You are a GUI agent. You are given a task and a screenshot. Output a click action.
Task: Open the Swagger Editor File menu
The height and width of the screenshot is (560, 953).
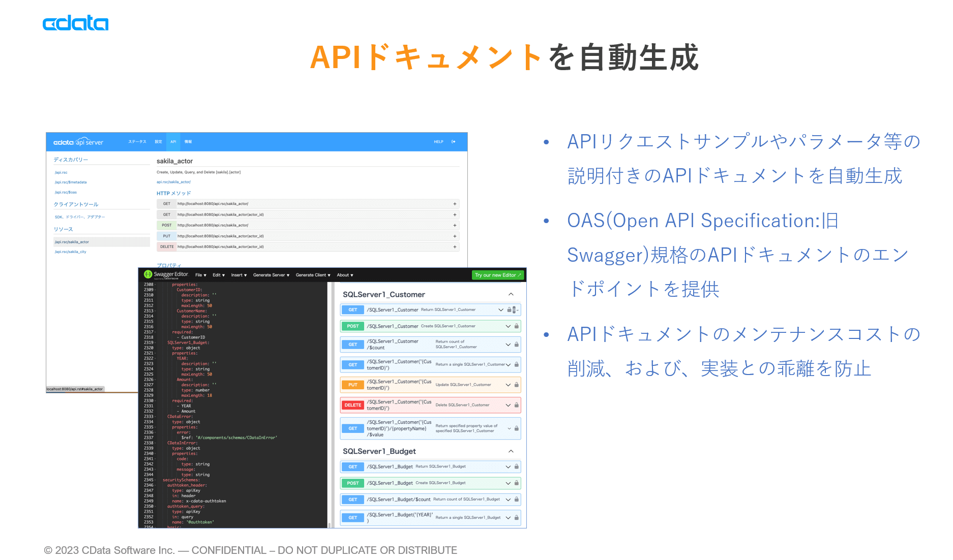click(201, 275)
